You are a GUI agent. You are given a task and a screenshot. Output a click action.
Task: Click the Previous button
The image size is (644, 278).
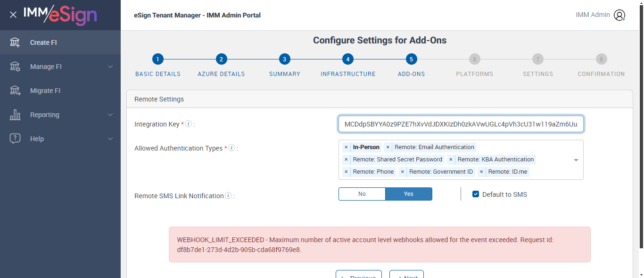tap(358, 274)
